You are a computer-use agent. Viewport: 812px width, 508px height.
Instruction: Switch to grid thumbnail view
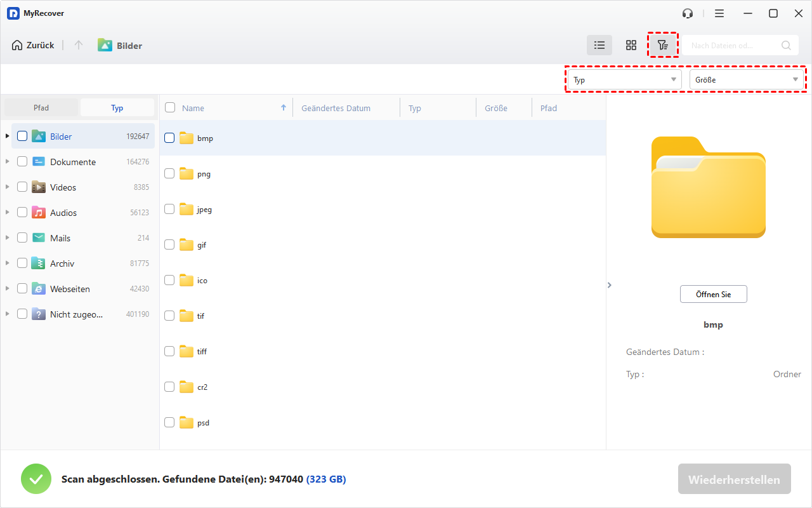[x=631, y=45]
